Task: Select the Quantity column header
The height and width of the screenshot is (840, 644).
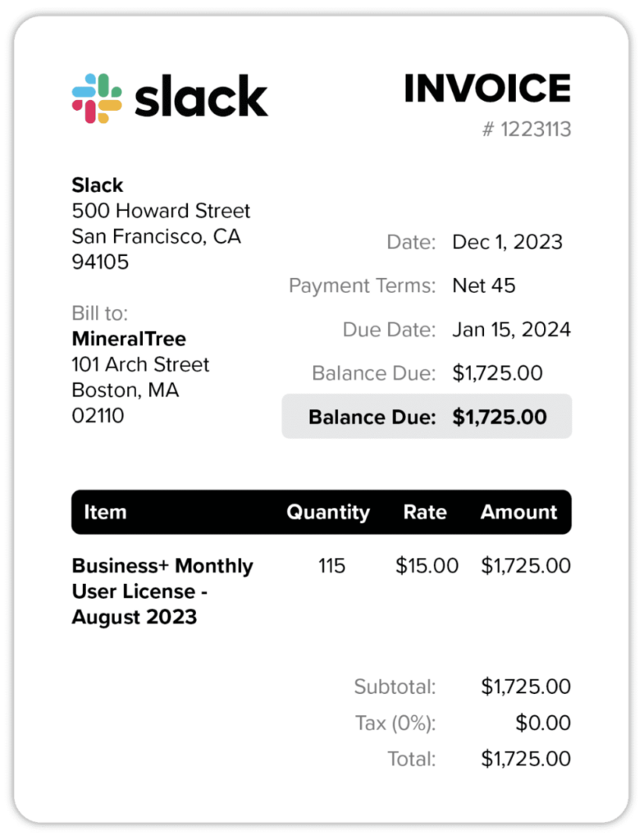Action: 327,512
